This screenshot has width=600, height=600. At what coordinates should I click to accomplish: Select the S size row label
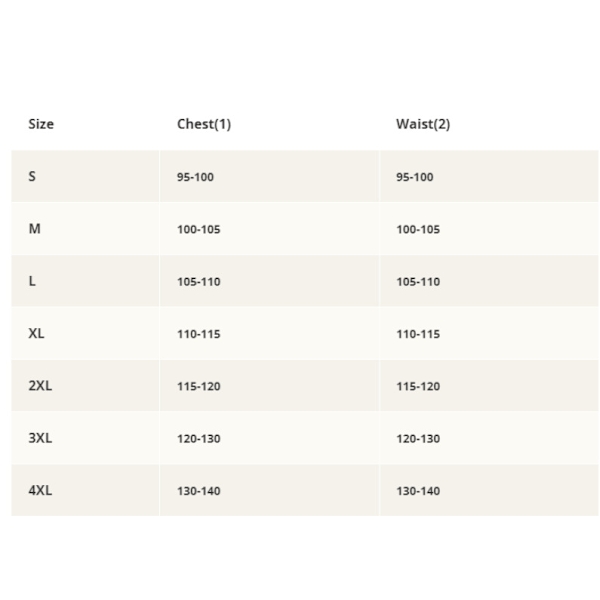coord(32,176)
